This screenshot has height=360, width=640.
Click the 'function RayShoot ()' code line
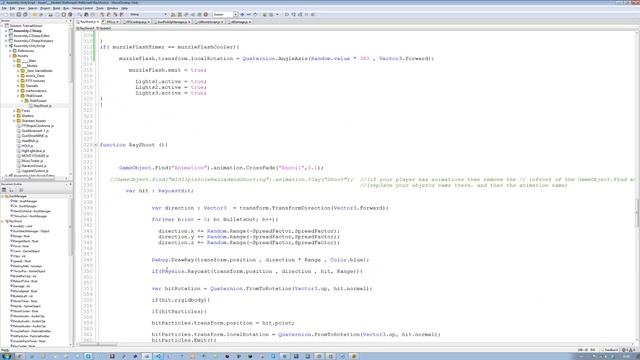134,145
